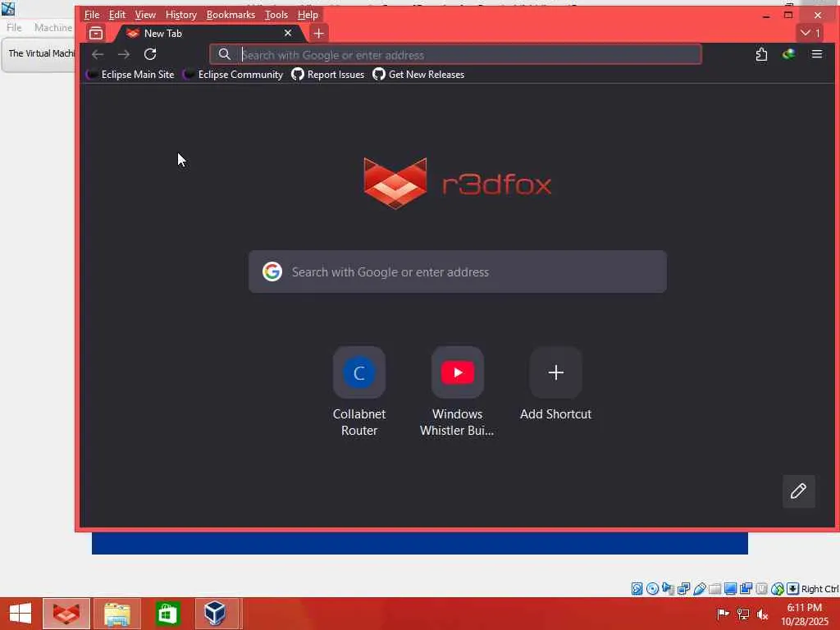Viewport: 840px width, 630px height.
Task: Open the VirtualBox window File menu
Action: pyautogui.click(x=14, y=27)
